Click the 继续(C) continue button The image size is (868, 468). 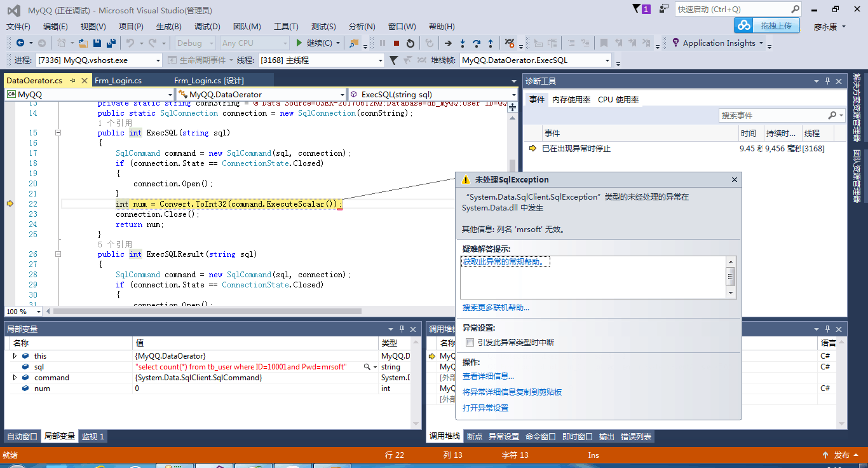(x=314, y=43)
